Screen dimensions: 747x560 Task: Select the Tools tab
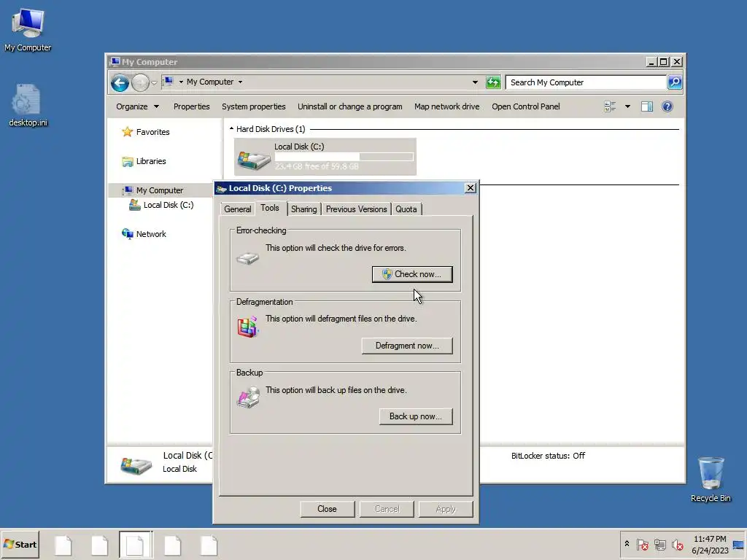pyautogui.click(x=270, y=208)
